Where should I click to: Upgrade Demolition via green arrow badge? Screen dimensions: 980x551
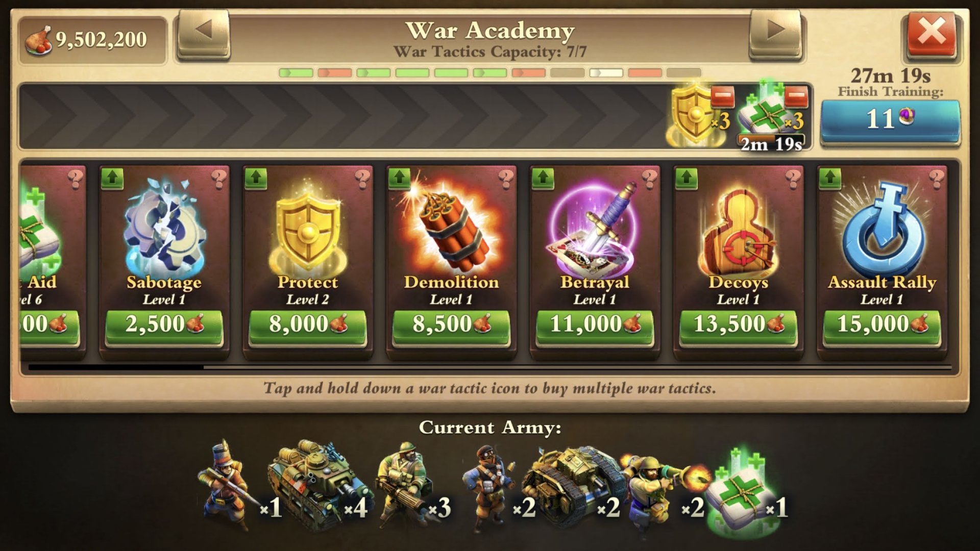pyautogui.click(x=399, y=178)
